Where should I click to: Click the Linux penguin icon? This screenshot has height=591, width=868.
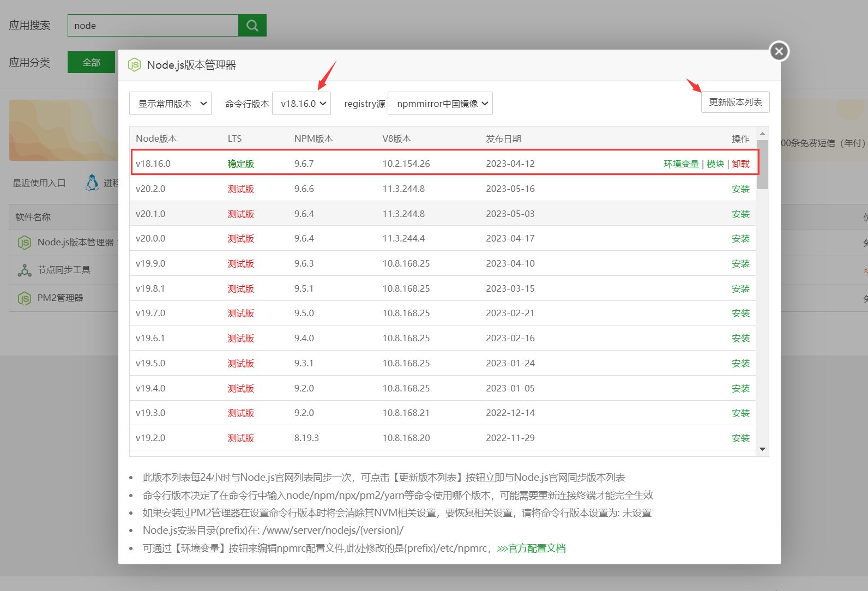92,183
